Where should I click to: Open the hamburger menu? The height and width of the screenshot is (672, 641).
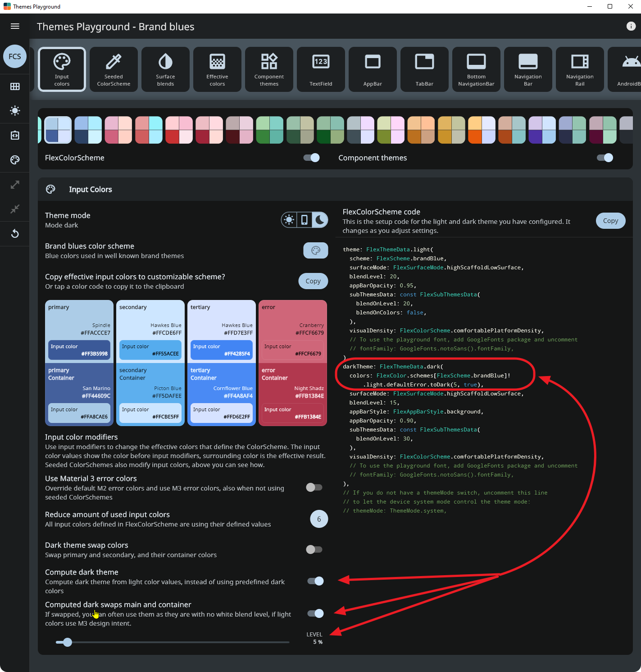tap(15, 26)
